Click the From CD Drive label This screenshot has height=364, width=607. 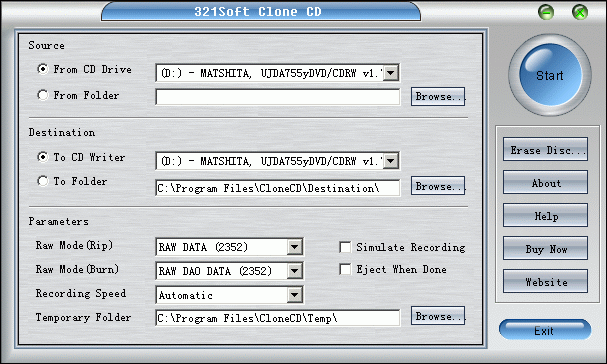tap(93, 69)
